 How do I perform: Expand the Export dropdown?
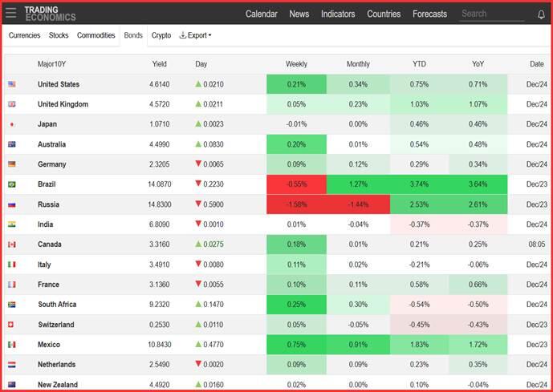click(x=195, y=35)
